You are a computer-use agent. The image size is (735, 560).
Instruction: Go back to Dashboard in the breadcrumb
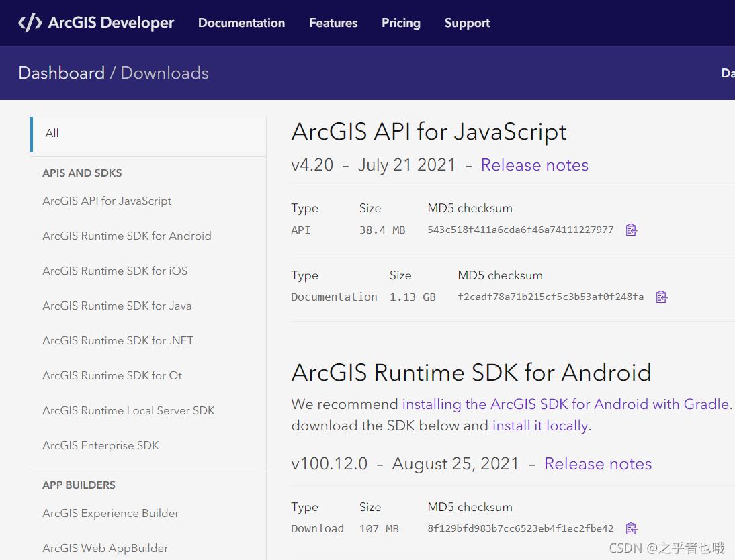tap(61, 73)
